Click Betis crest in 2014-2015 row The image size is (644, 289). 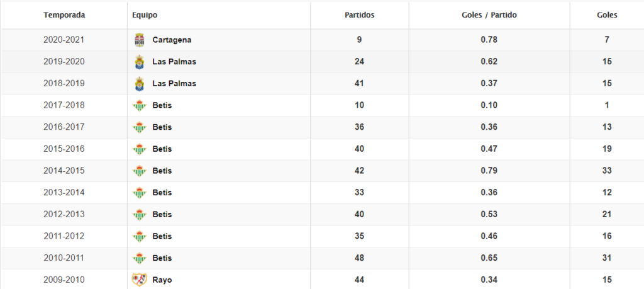pyautogui.click(x=140, y=171)
